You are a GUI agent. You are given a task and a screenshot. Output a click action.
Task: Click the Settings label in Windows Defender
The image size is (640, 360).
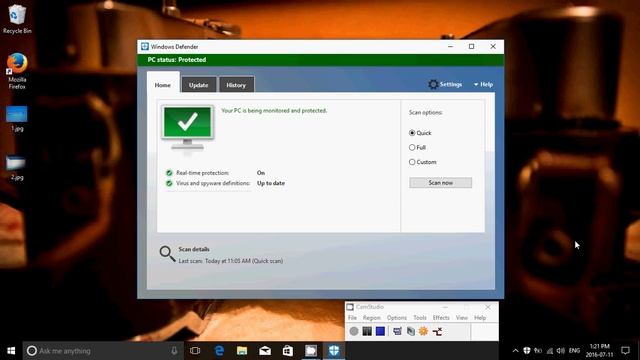tap(451, 84)
